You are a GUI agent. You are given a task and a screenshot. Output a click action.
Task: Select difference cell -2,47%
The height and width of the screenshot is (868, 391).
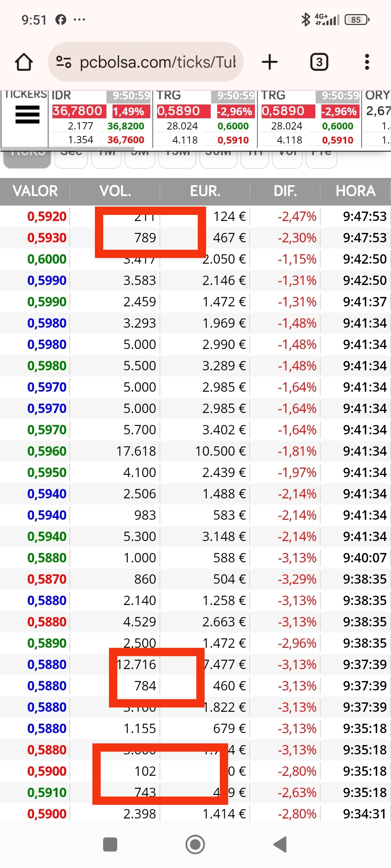click(297, 216)
